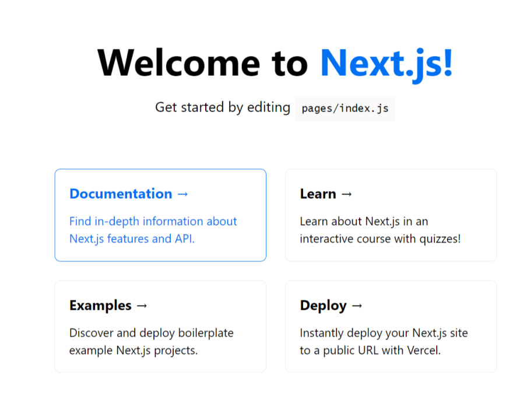This screenshot has width=513, height=420.
Task: Open the Learn card
Action: (x=391, y=215)
